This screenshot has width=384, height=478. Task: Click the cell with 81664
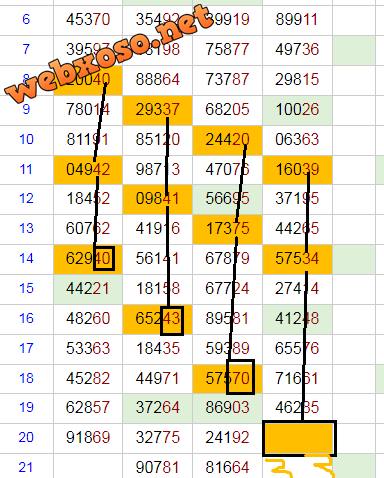pos(228,467)
